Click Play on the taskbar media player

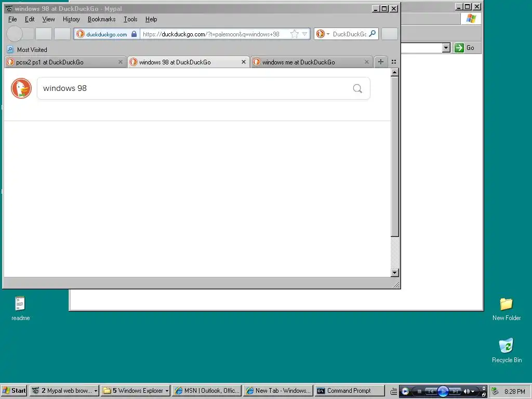tap(443, 391)
